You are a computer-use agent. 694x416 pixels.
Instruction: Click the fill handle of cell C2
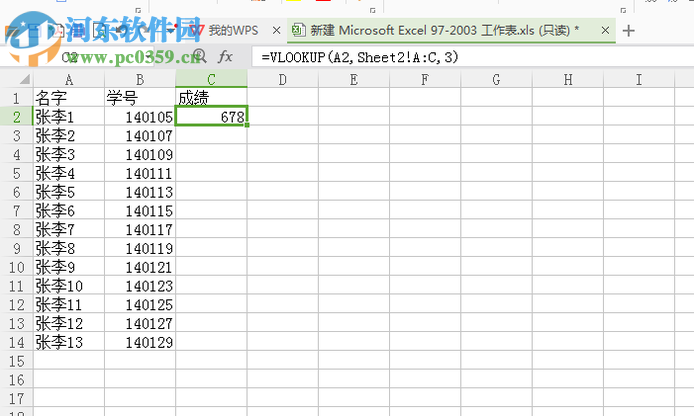(x=247, y=125)
